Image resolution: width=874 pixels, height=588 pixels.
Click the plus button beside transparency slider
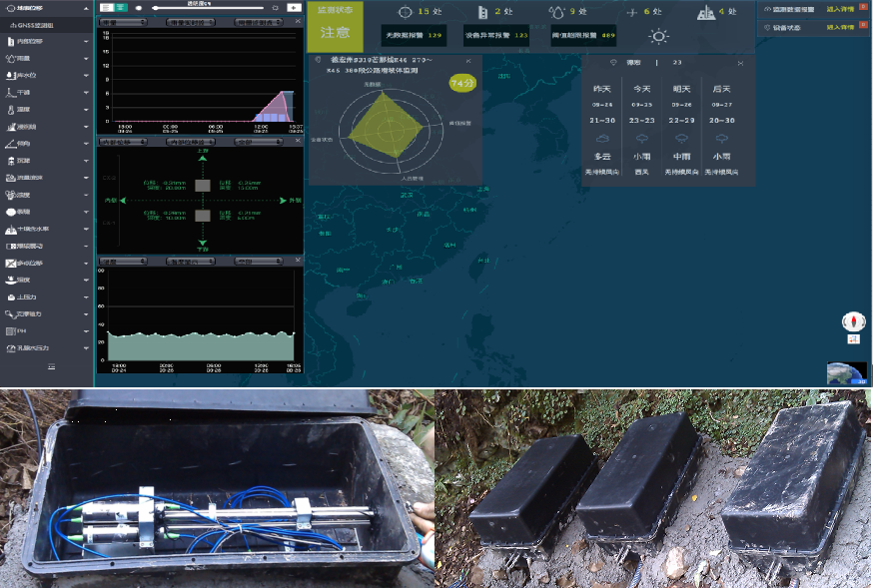[294, 7]
